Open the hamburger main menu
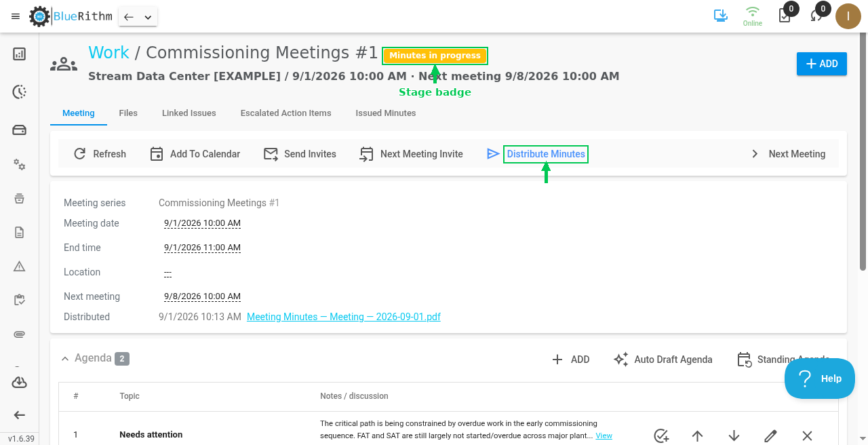Screen dimensions: 868x445 tap(16, 16)
